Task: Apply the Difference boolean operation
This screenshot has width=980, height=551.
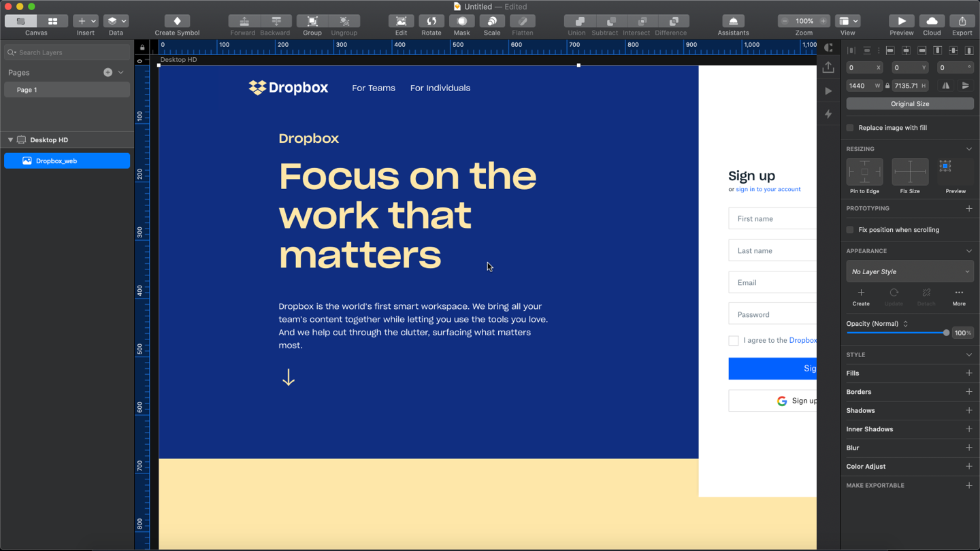Action: (673, 21)
